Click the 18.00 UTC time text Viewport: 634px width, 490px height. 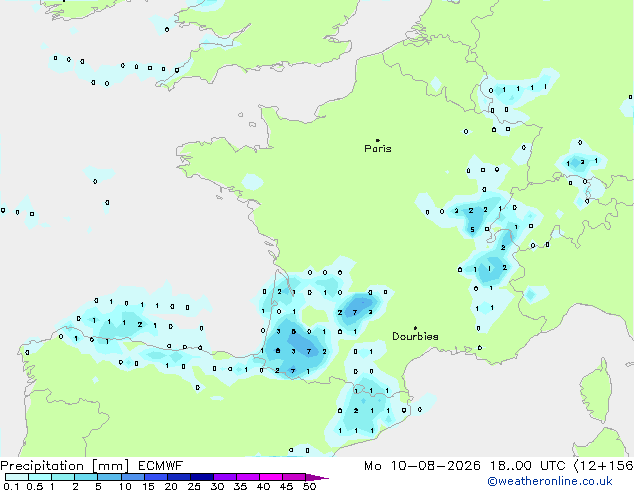[527, 466]
